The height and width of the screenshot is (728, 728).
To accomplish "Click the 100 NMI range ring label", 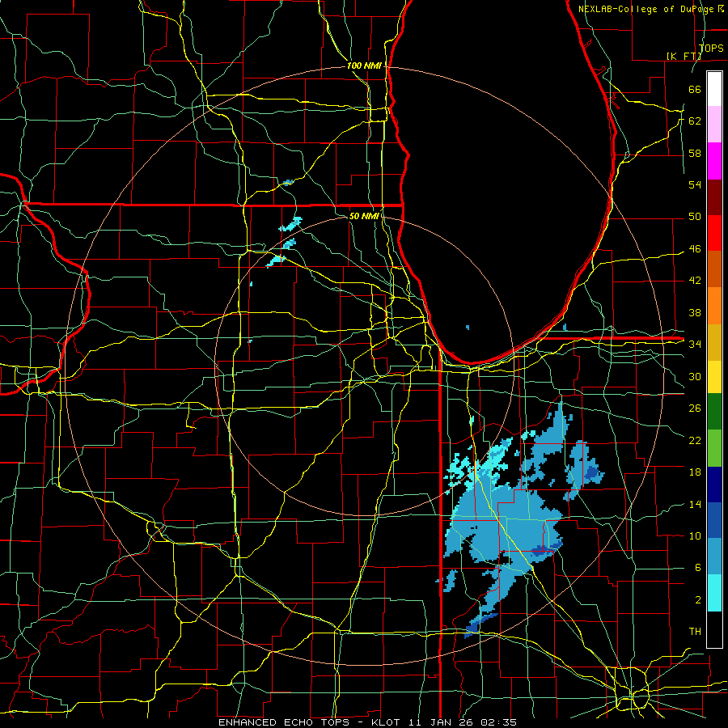I will click(364, 66).
